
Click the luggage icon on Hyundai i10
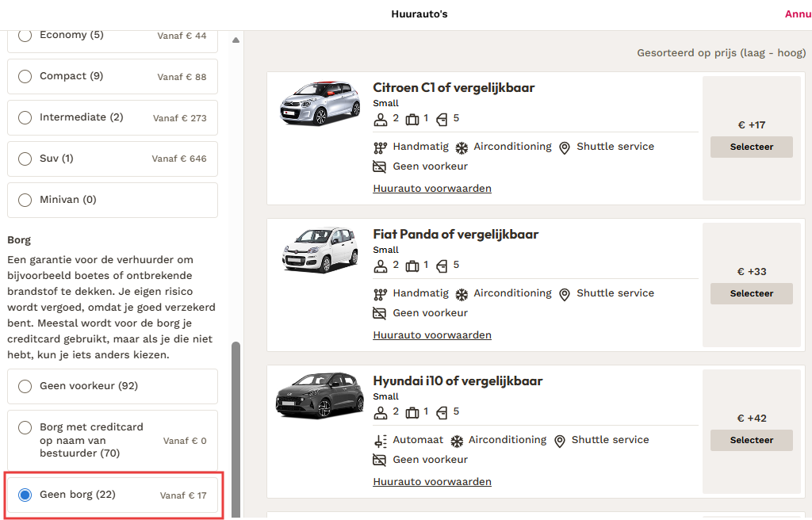coord(412,413)
